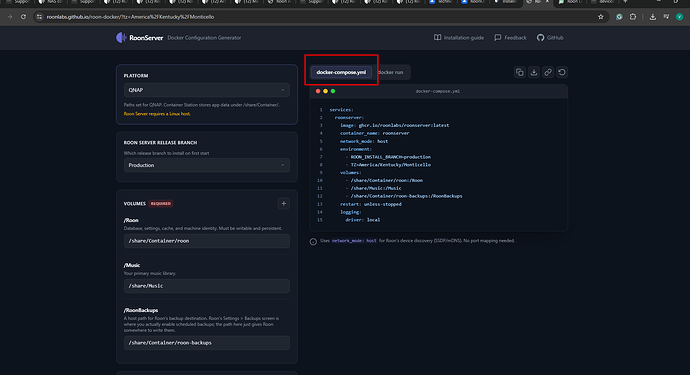This screenshot has height=375, width=690.
Task: Click the book icon by Installation guide
Action: 437,37
